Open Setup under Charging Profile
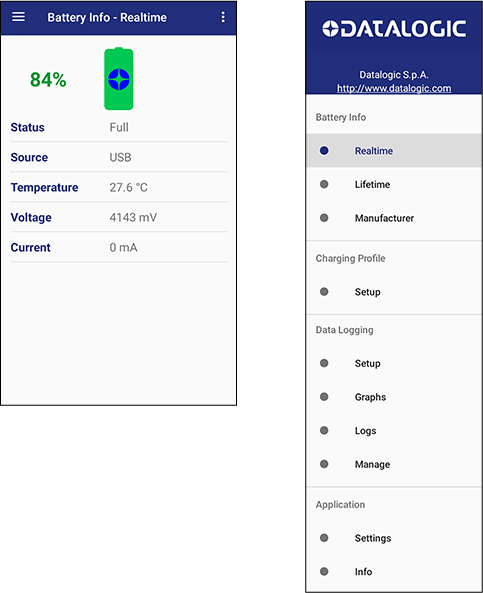Image resolution: width=483 pixels, height=593 pixels. [394, 292]
